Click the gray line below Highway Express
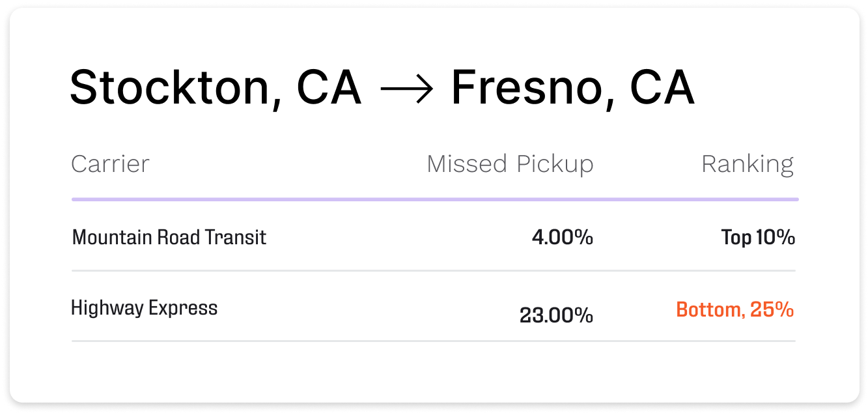 click(434, 341)
